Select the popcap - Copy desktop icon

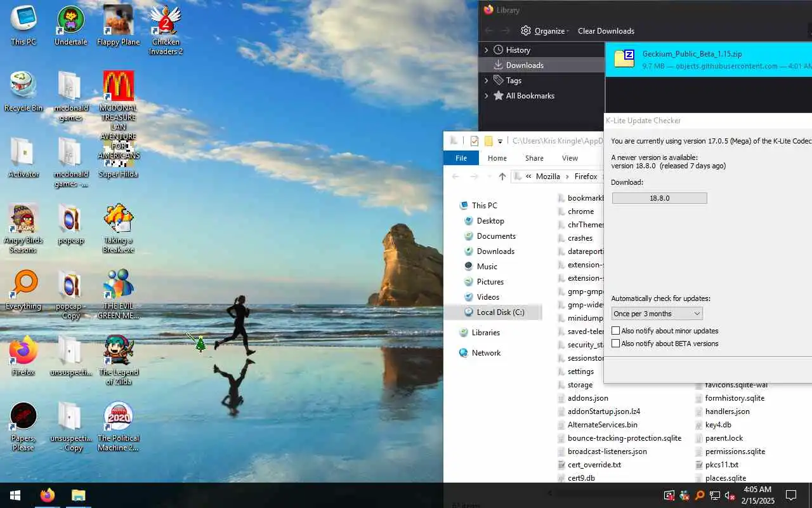point(70,295)
